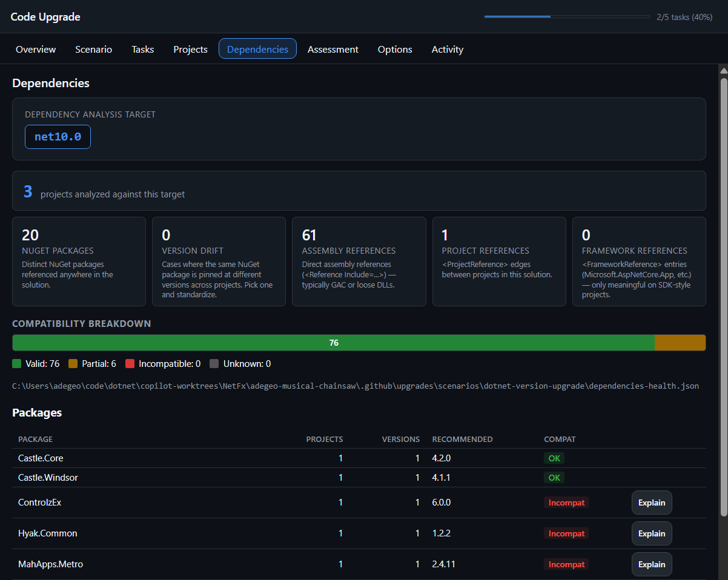This screenshot has height=580, width=728.
Task: Click the OK badge for Castle.Windsor
Action: (554, 478)
